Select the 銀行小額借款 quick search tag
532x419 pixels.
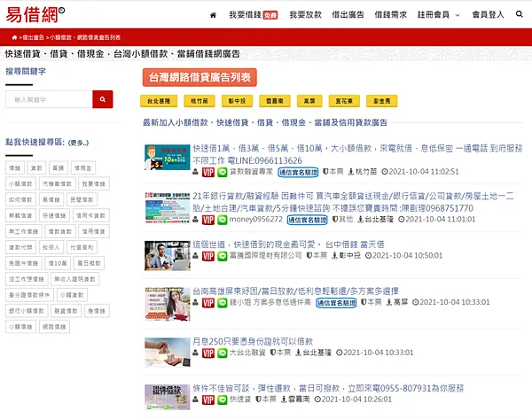pos(27,311)
